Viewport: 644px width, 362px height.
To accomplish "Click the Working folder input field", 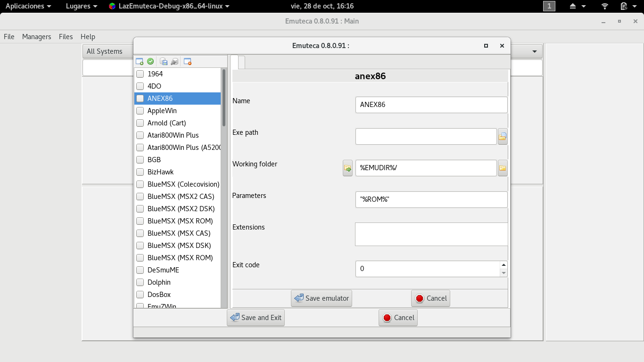I will click(426, 168).
